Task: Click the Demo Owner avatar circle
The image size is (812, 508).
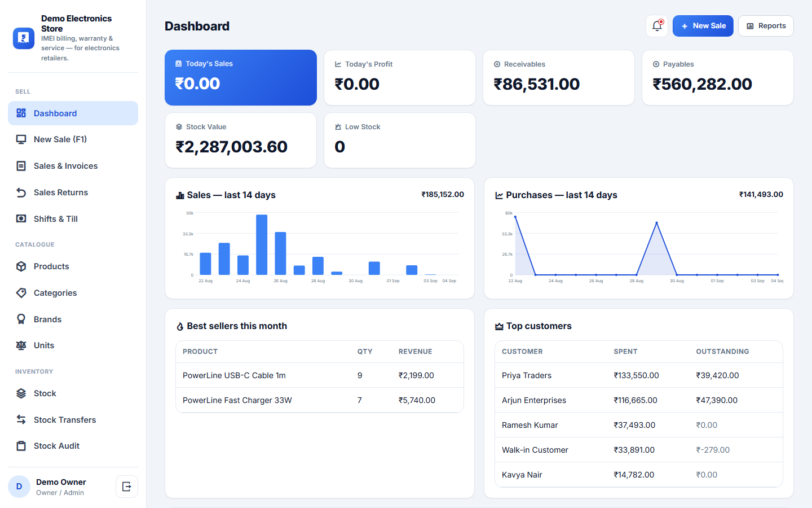Action: point(19,487)
